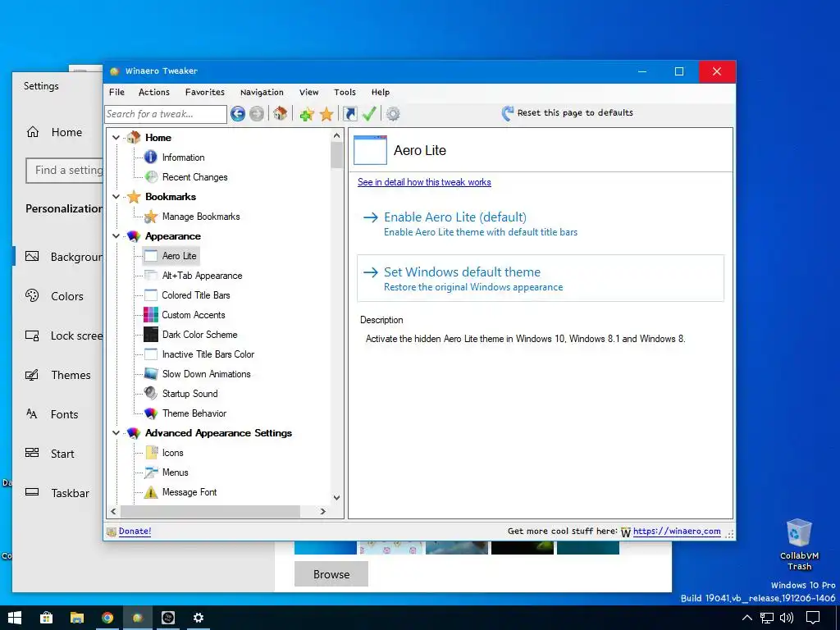Collapse Advanced Appearance Settings node
The width and height of the screenshot is (840, 630).
click(x=116, y=433)
